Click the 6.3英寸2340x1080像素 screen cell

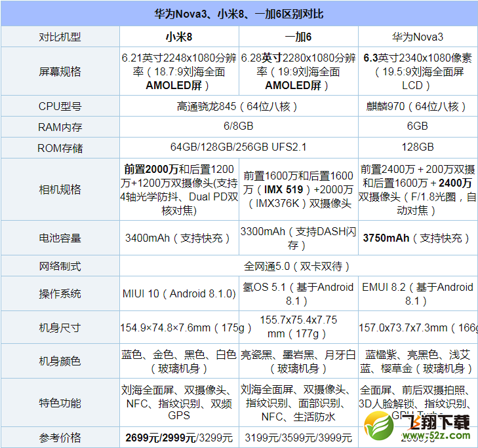point(418,71)
